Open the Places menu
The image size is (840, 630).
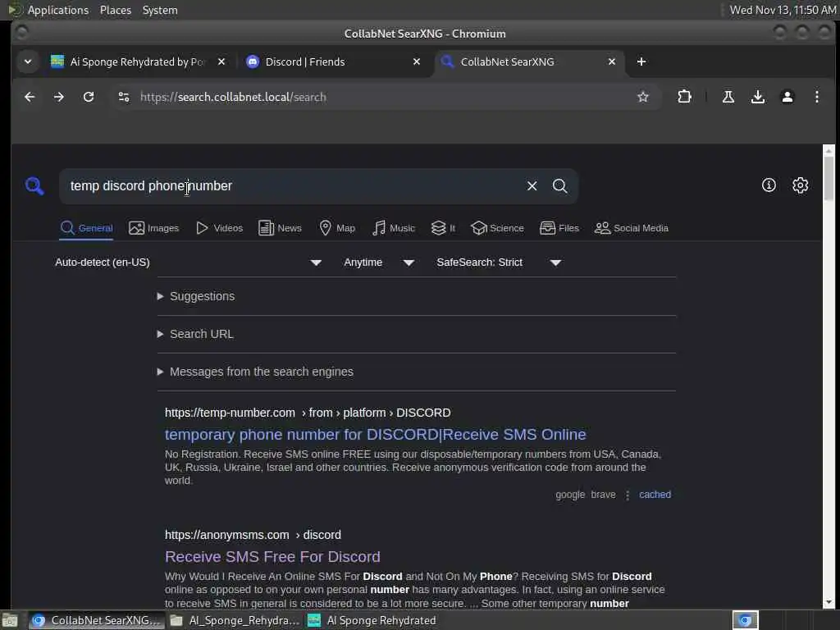(x=115, y=10)
